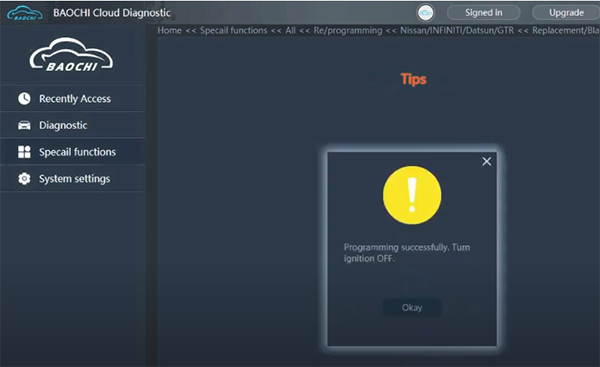Click the four-squares icon beside Specail functions

24,152
